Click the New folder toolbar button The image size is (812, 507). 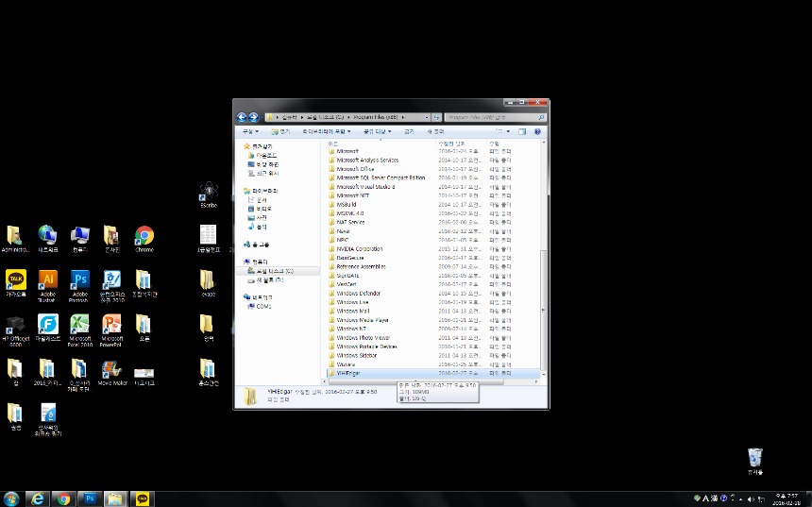(x=435, y=131)
